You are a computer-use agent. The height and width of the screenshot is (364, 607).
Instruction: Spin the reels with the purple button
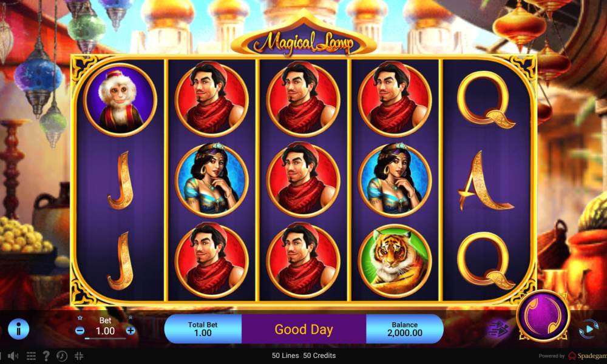click(x=543, y=315)
